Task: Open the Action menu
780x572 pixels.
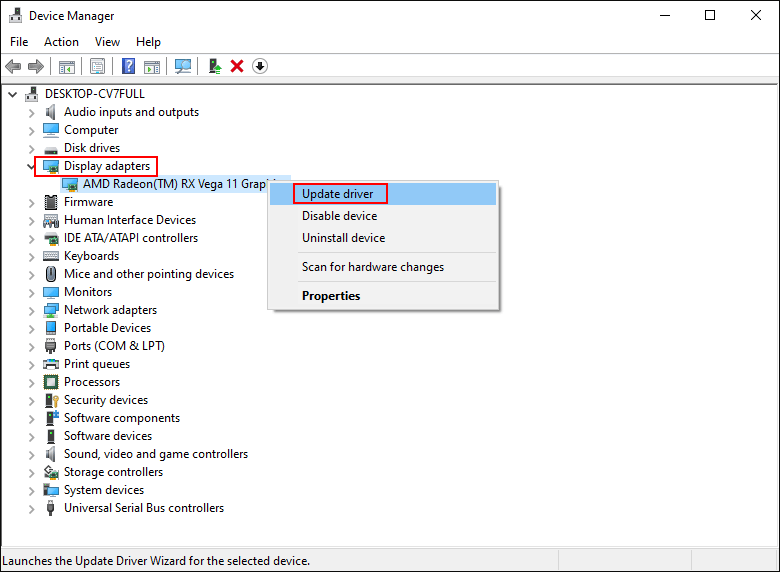Action: [x=61, y=42]
